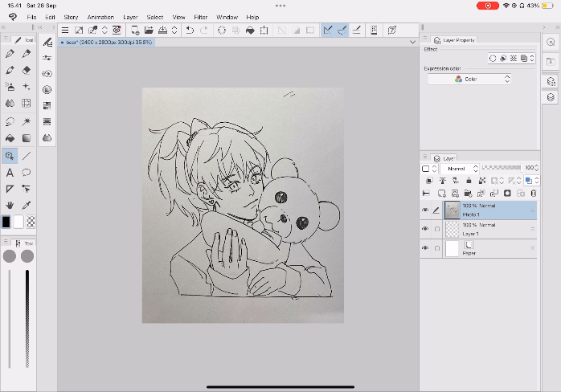
Task: Select the Airbrush tool
Action: tap(10, 87)
